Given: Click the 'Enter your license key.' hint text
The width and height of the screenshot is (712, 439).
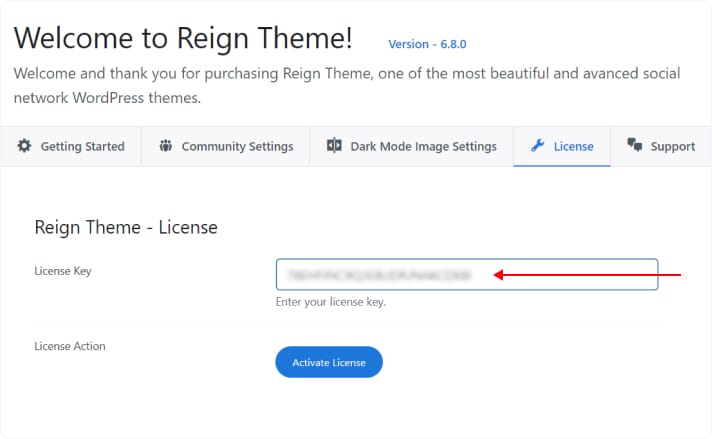Looking at the screenshot, I should tap(331, 302).
